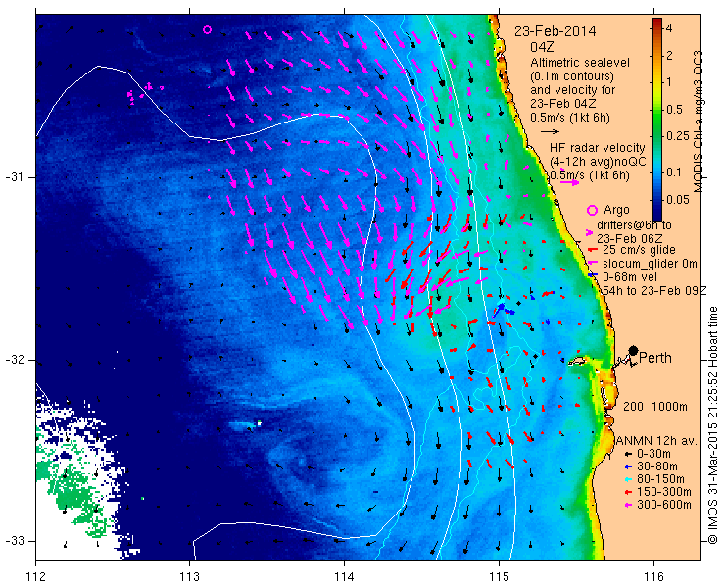Click the color bar tick value 4

669,28
